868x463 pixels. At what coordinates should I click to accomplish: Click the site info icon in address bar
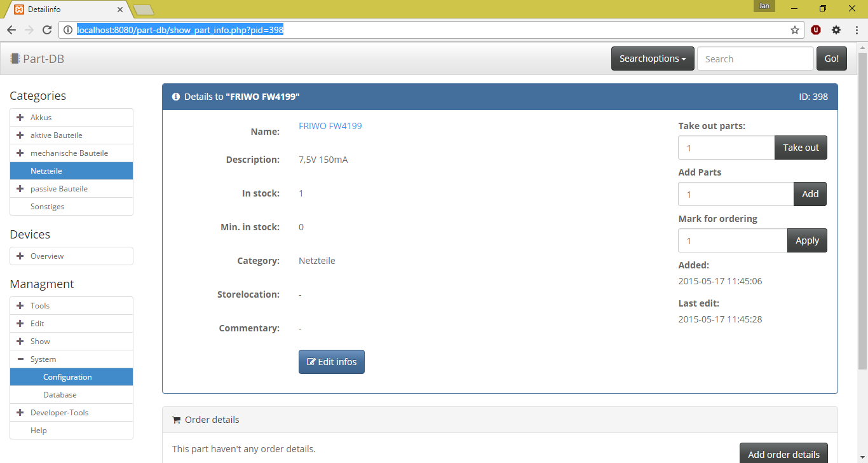(69, 30)
